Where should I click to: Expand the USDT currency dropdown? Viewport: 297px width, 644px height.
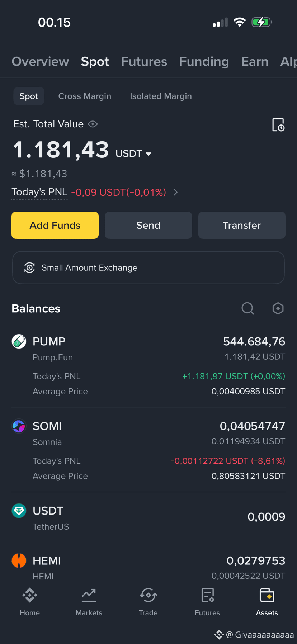pyautogui.click(x=133, y=154)
